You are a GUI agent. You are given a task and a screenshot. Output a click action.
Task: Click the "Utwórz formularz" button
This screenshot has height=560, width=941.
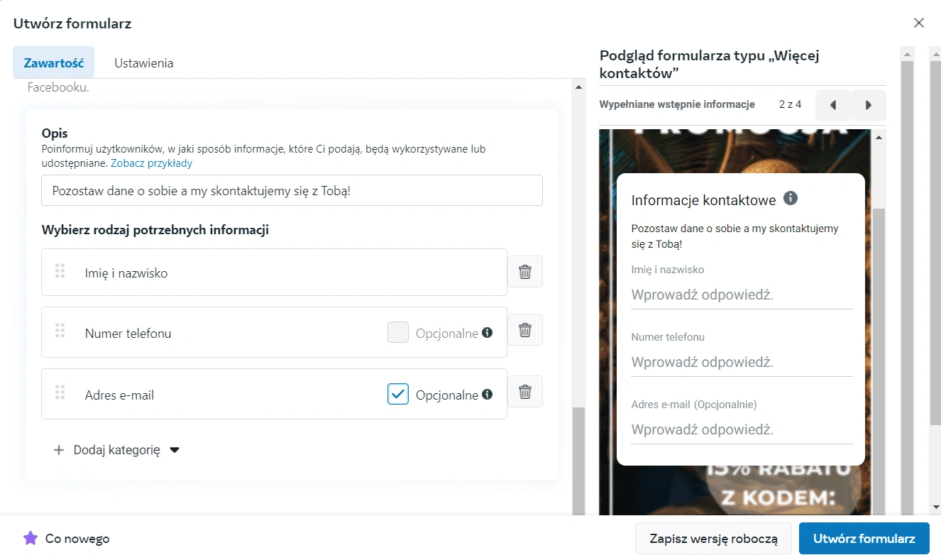pos(864,538)
